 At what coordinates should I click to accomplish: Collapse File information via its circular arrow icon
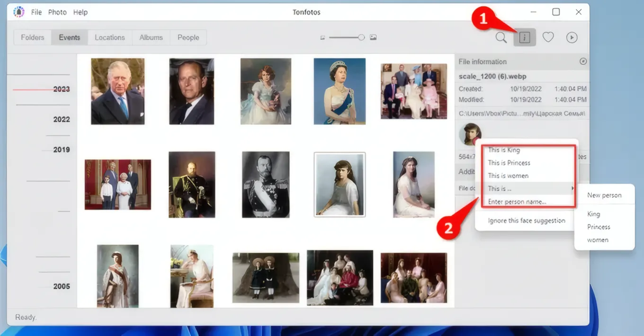[x=583, y=61]
